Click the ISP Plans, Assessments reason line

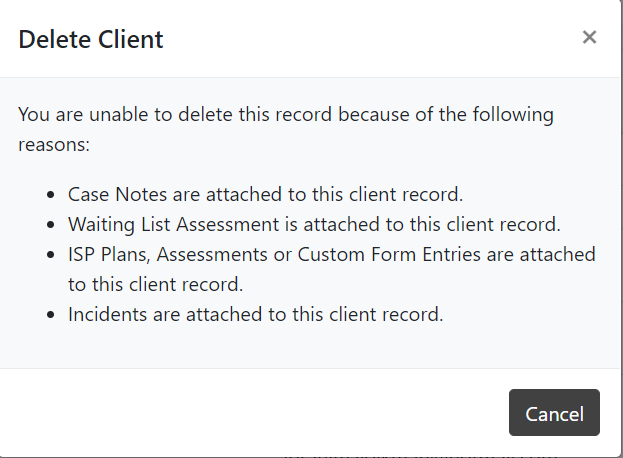tap(331, 254)
